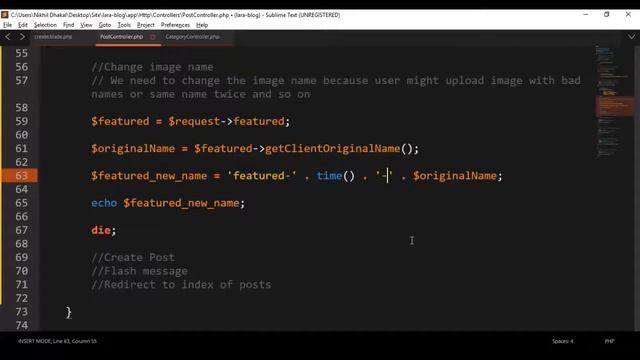Open the View menu
The image size is (640, 360).
pyautogui.click(x=86, y=25)
